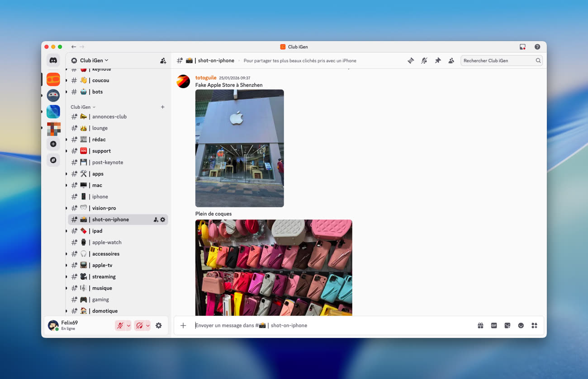Open Discord direct messages home icon
The width and height of the screenshot is (588, 379).
(53, 60)
